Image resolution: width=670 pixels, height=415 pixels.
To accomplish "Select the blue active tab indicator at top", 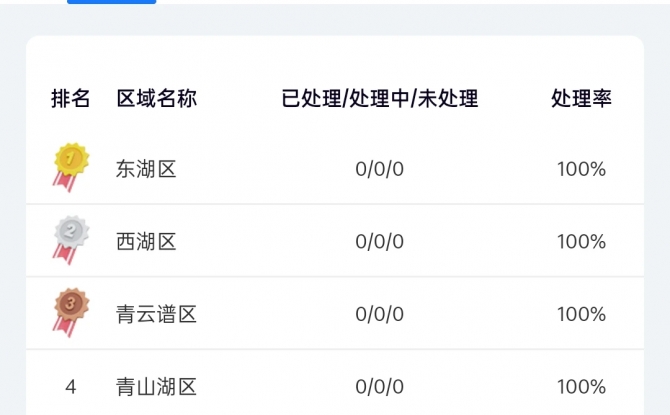I will point(112,2).
